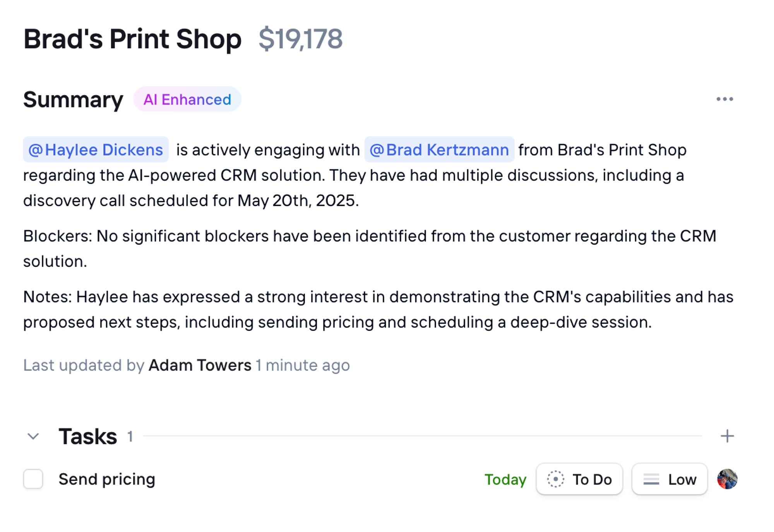Screen dimensions: 774x532
Task: Collapse the Tasks section chevron
Action: [33, 436]
